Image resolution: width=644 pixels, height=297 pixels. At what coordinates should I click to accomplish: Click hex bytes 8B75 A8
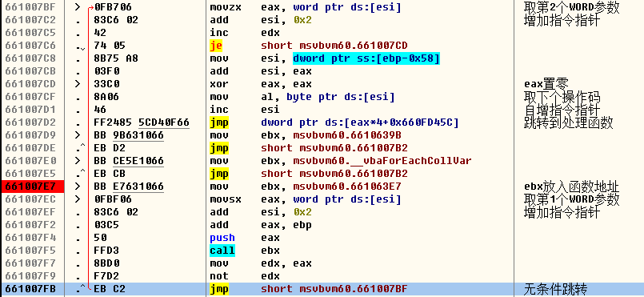[116, 58]
